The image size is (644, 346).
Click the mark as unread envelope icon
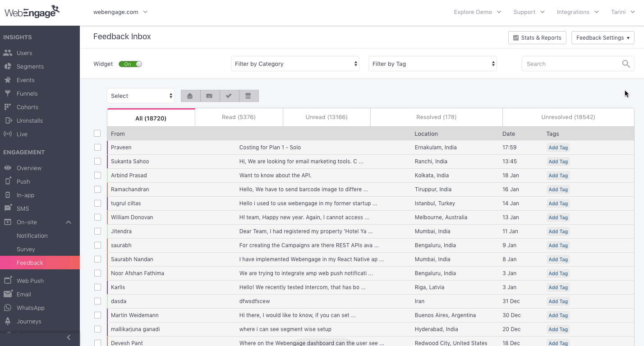[210, 96]
